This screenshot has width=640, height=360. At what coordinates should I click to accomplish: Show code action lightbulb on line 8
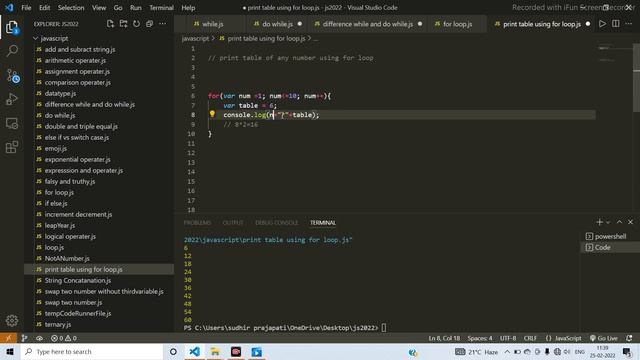coord(212,114)
